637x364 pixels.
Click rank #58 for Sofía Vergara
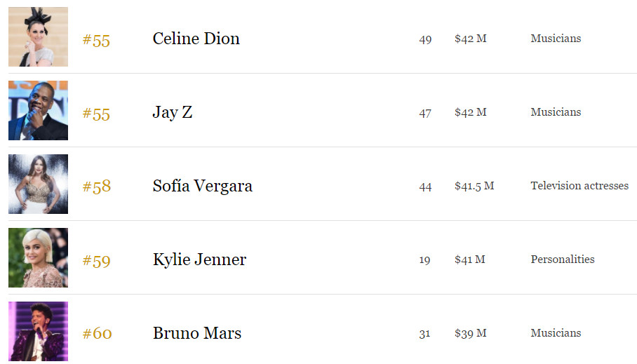tap(97, 187)
